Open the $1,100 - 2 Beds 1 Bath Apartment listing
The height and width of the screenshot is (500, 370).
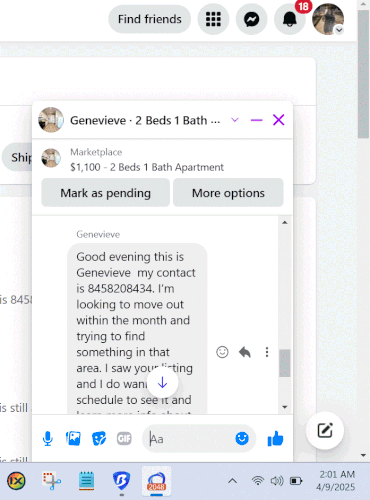[x=147, y=167]
